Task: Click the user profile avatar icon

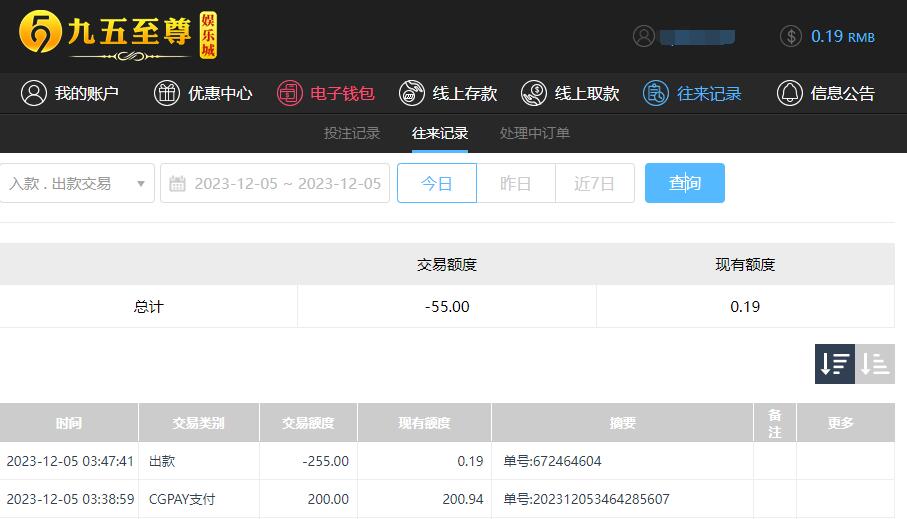Action: pyautogui.click(x=644, y=36)
